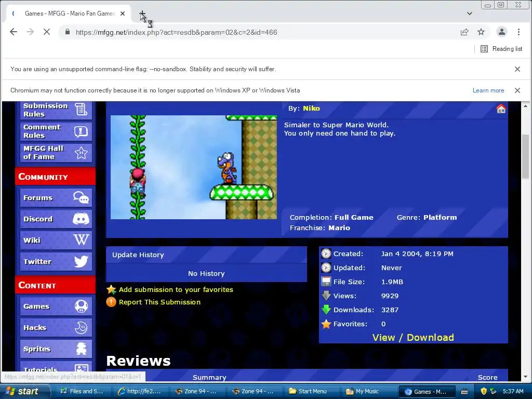Screen dimensions: 532x399
Task: Click the security shield tray icon
Action: click(x=484, y=391)
